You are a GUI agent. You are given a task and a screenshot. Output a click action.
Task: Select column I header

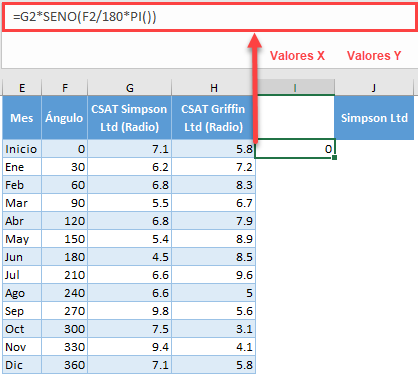tap(295, 88)
